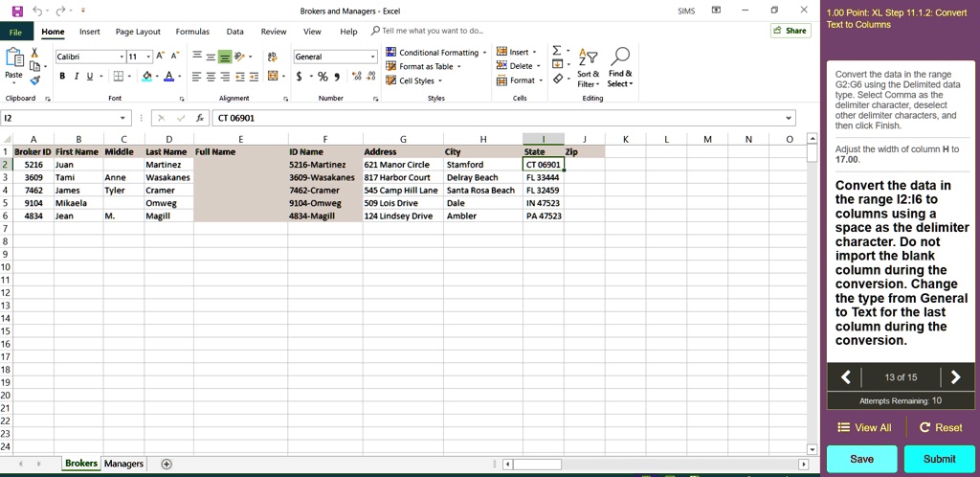Click Decrease Indent icon
The width and height of the screenshot is (980, 477).
coord(240,77)
